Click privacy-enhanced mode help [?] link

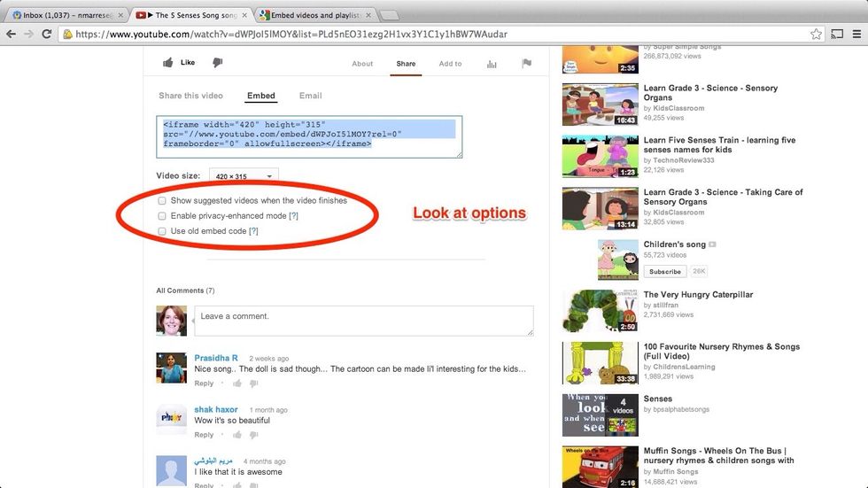293,216
